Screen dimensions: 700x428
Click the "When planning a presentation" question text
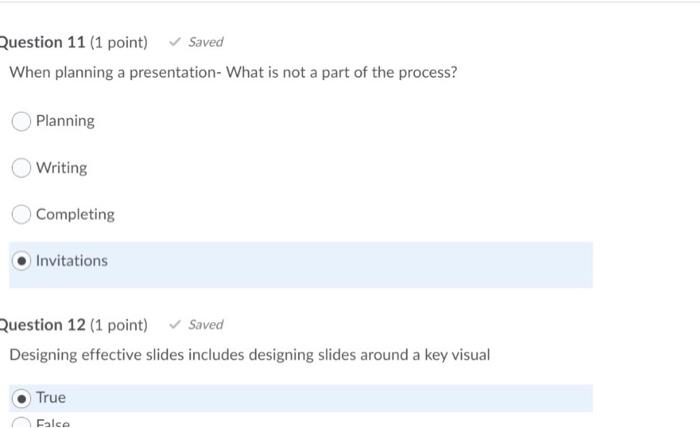point(233,73)
